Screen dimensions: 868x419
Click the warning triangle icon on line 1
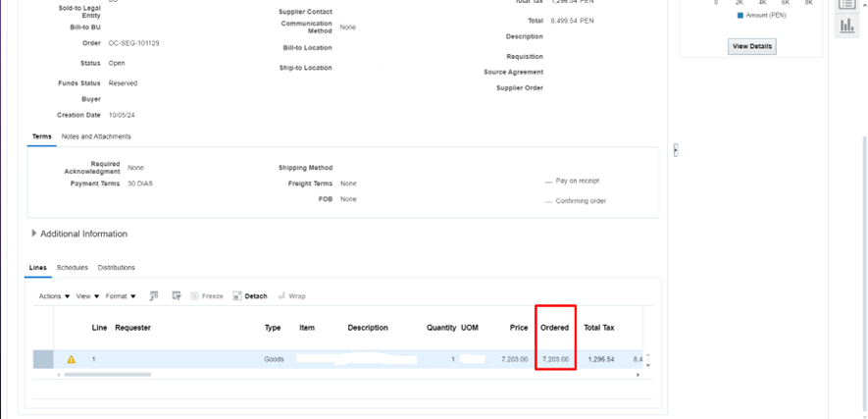tap(71, 359)
